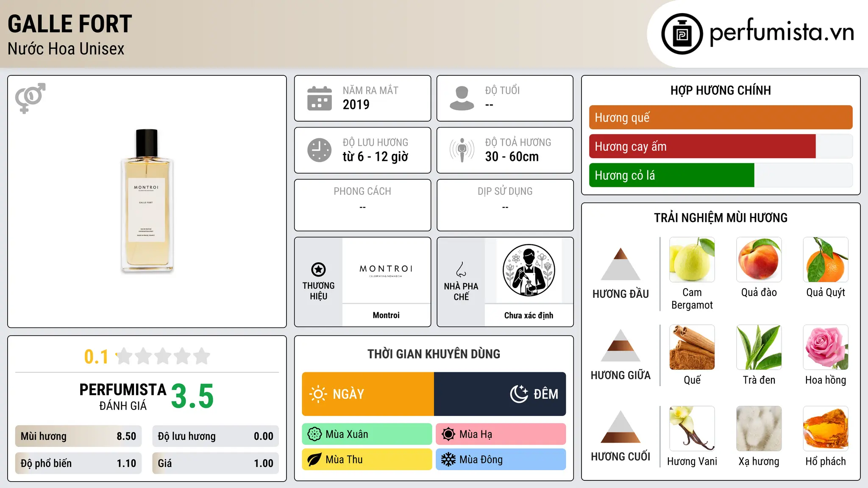
Task: Click the Perfumista 3.5 rating score
Action: coord(192,396)
